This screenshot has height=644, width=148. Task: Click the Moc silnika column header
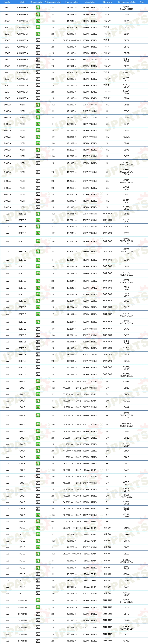tap(90, 2)
